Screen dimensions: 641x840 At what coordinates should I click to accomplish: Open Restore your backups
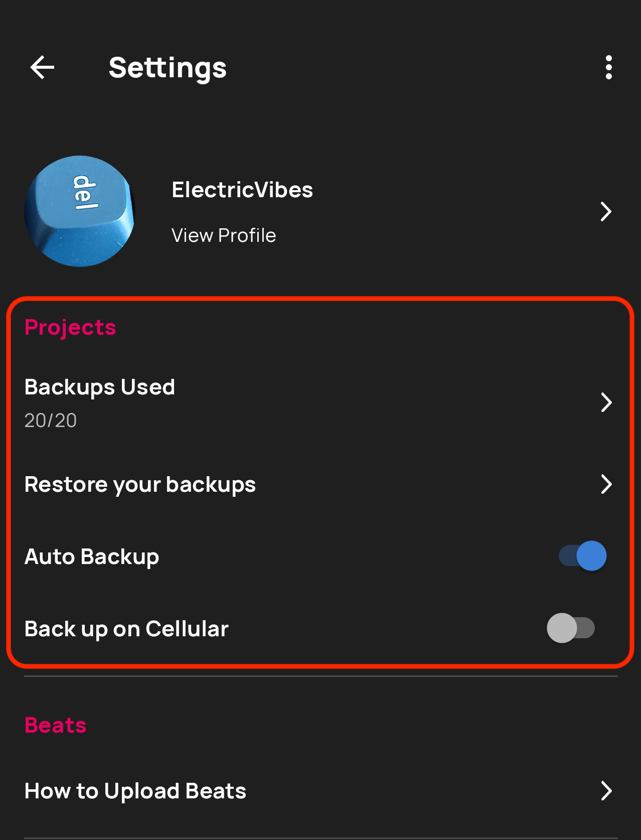point(140,485)
